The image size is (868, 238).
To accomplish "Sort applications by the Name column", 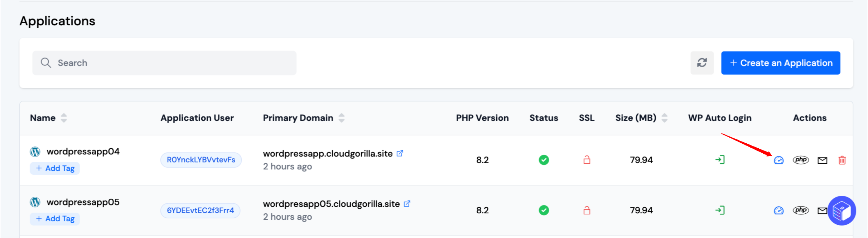I will pyautogui.click(x=64, y=118).
